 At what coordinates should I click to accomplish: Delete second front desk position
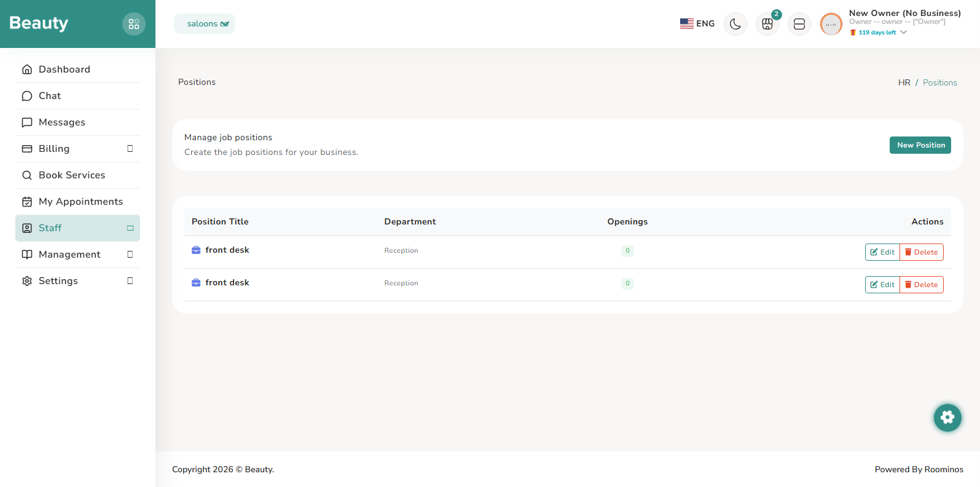tap(922, 285)
